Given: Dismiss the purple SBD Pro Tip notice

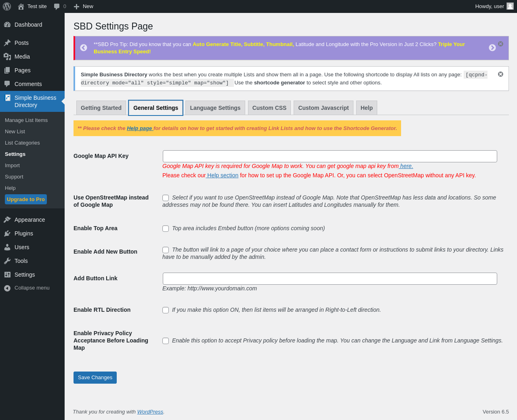Looking at the screenshot, I should coord(501,44).
